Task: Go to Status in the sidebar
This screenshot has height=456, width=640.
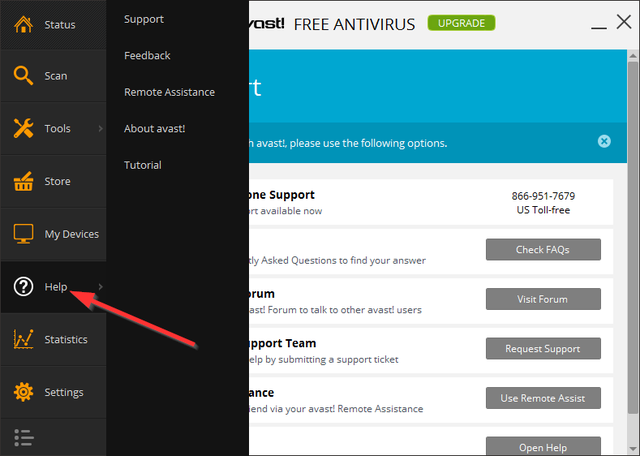Action: point(60,25)
